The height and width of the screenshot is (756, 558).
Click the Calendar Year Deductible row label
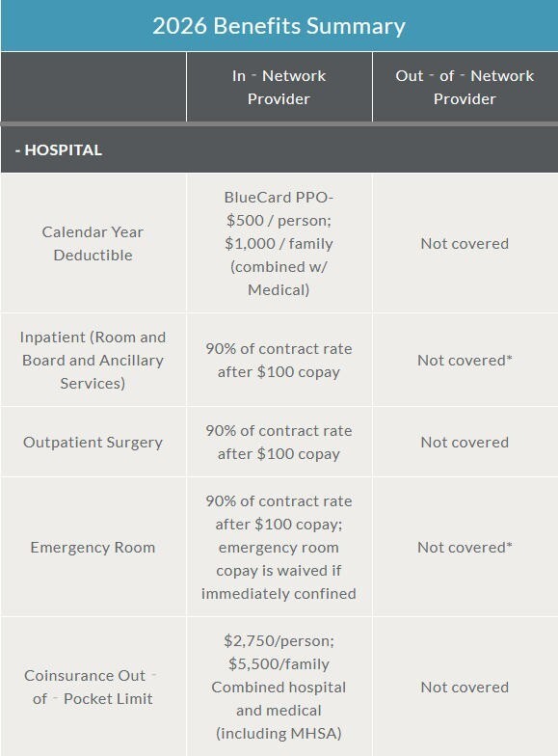click(x=93, y=243)
